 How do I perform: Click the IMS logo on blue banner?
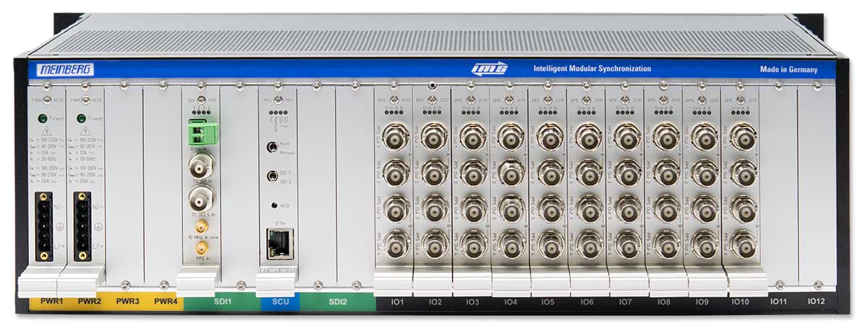493,69
